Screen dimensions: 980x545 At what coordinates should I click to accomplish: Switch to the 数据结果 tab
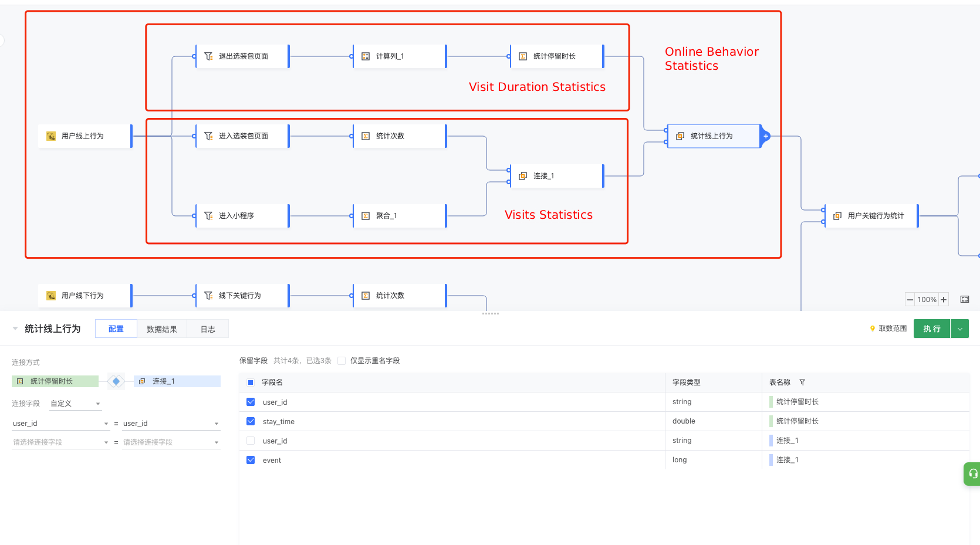162,329
